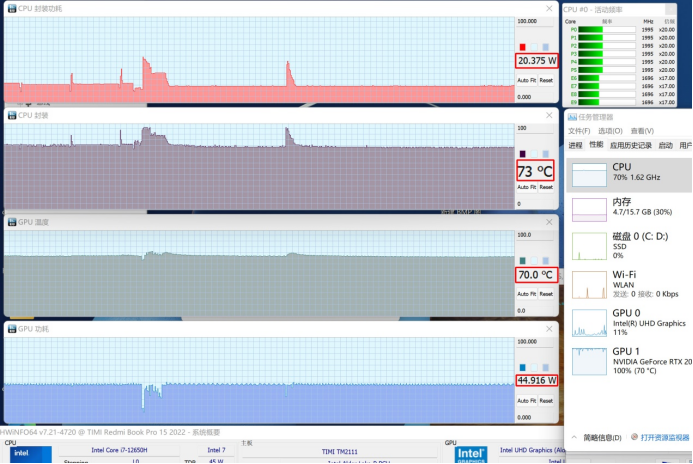Open the 查看(V) menu in Task Manager
The width and height of the screenshot is (693, 464).
point(642,131)
